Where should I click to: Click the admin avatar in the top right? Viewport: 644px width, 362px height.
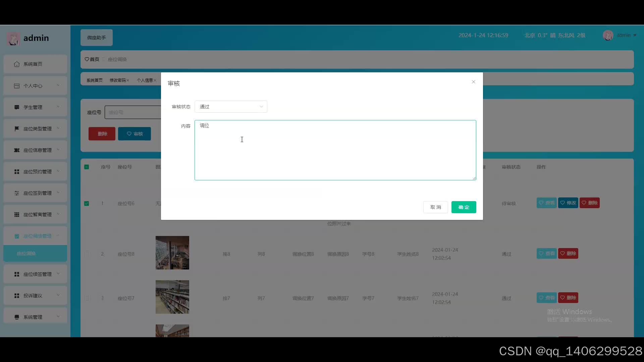pyautogui.click(x=608, y=35)
